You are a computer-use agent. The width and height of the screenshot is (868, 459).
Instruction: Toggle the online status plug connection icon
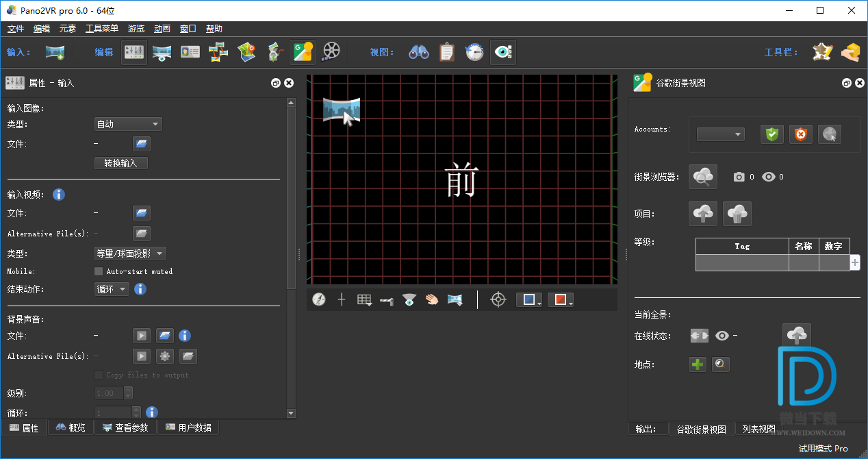(x=699, y=336)
